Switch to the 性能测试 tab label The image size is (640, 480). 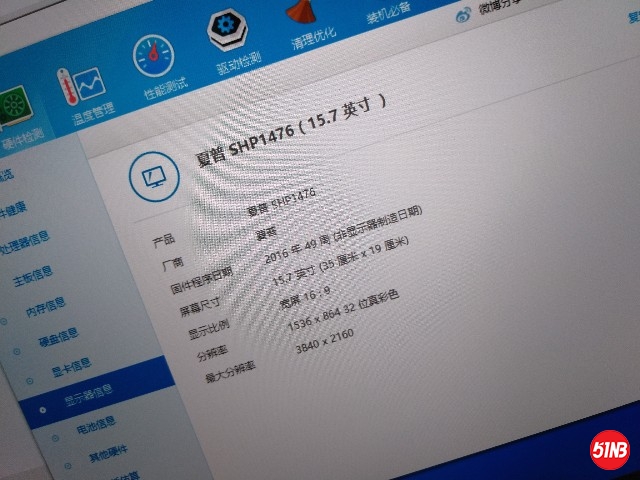coord(166,88)
